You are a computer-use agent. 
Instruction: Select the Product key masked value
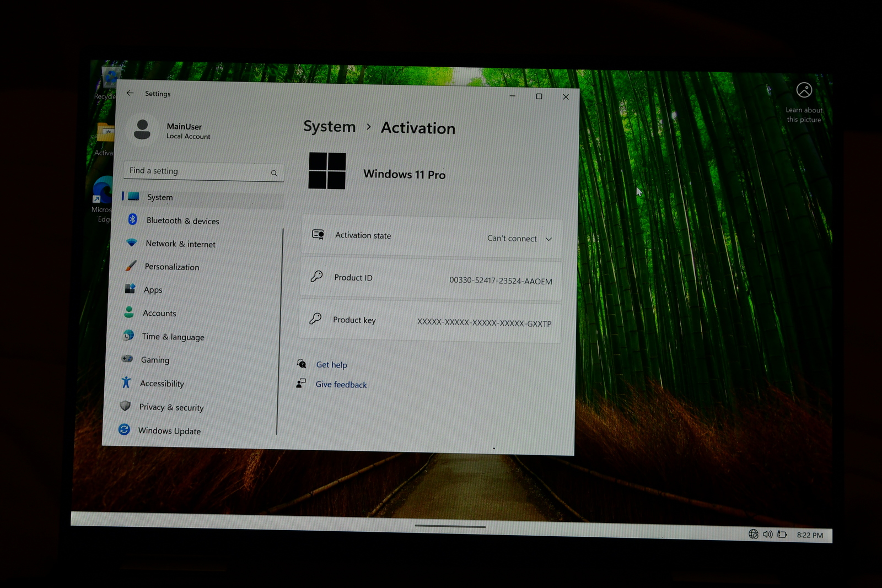coord(484,323)
